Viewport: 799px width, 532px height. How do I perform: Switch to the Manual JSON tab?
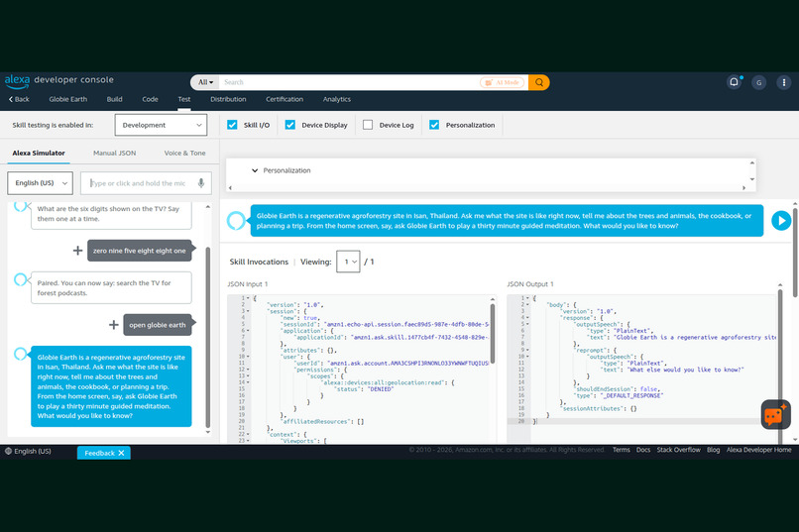point(115,153)
